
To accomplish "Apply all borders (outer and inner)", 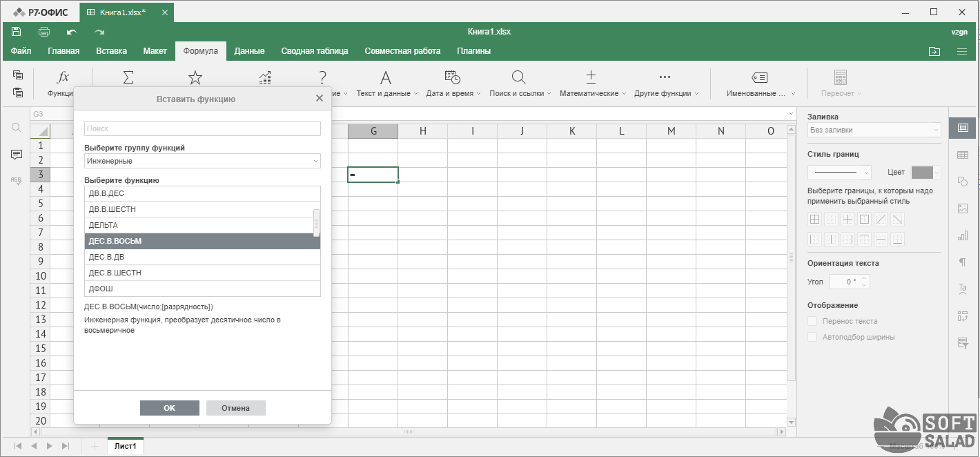I will pyautogui.click(x=815, y=220).
